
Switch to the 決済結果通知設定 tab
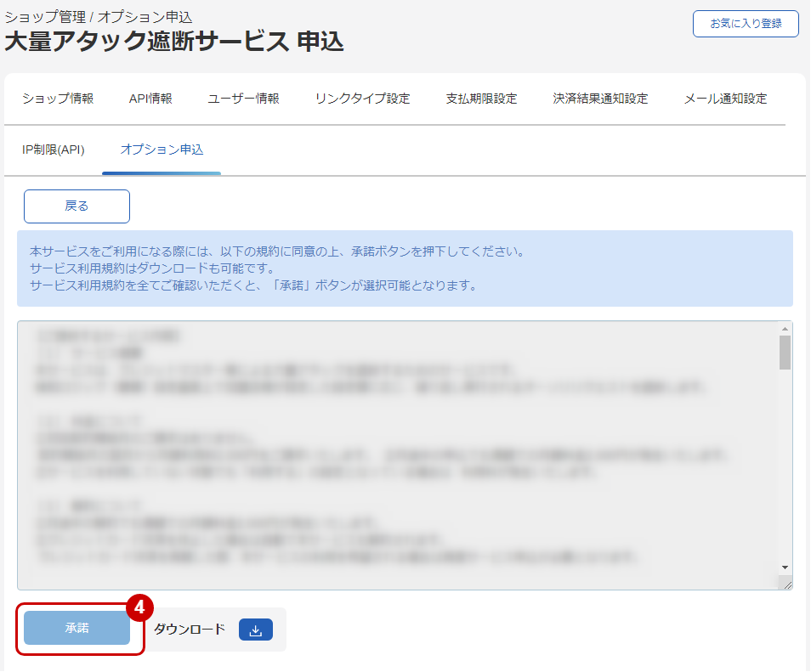(x=598, y=98)
